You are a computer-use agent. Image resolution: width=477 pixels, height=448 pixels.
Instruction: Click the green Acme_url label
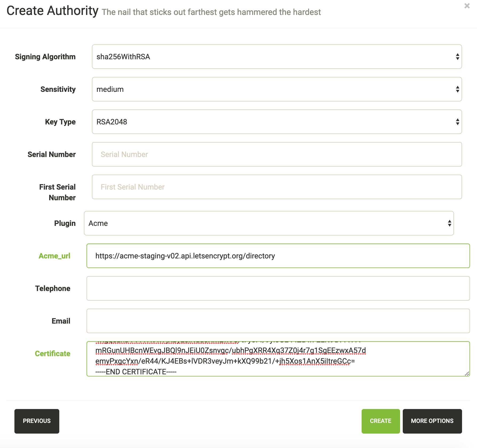[54, 256]
